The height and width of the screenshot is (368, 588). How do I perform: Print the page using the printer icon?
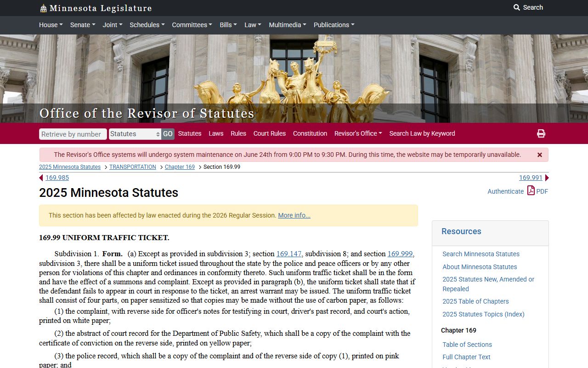tap(541, 133)
